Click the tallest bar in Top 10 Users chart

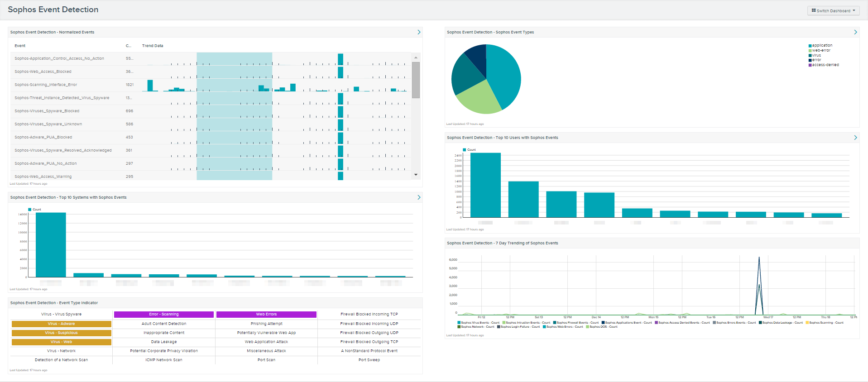point(485,185)
